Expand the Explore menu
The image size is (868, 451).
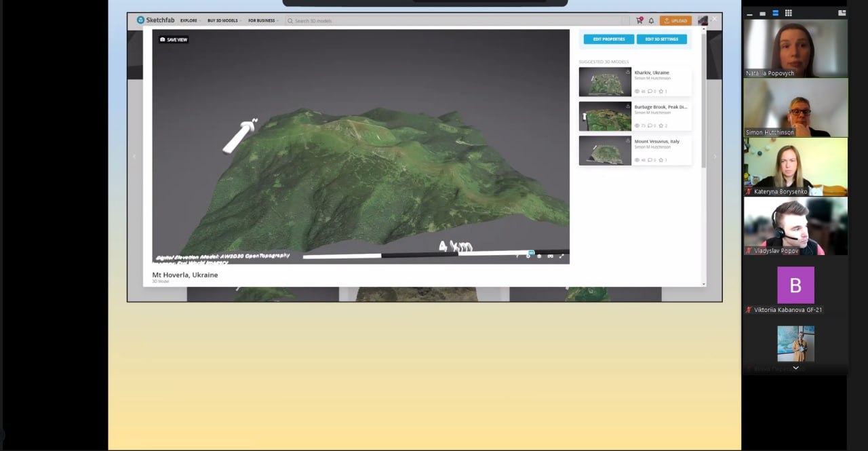[190, 20]
